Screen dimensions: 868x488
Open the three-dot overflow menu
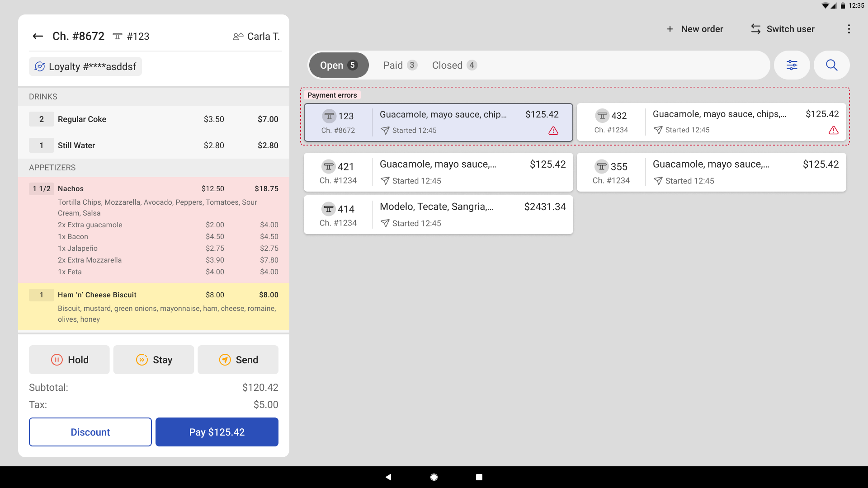pos(849,29)
